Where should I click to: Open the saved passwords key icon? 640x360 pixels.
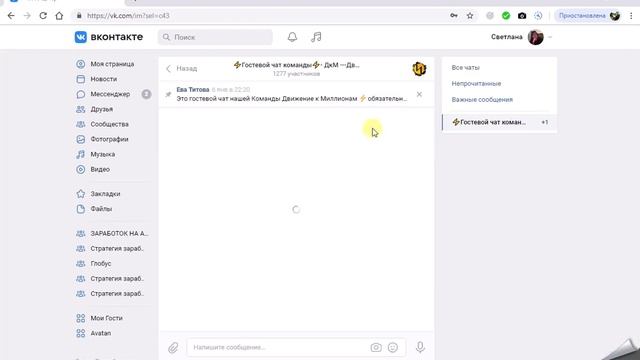(x=454, y=16)
